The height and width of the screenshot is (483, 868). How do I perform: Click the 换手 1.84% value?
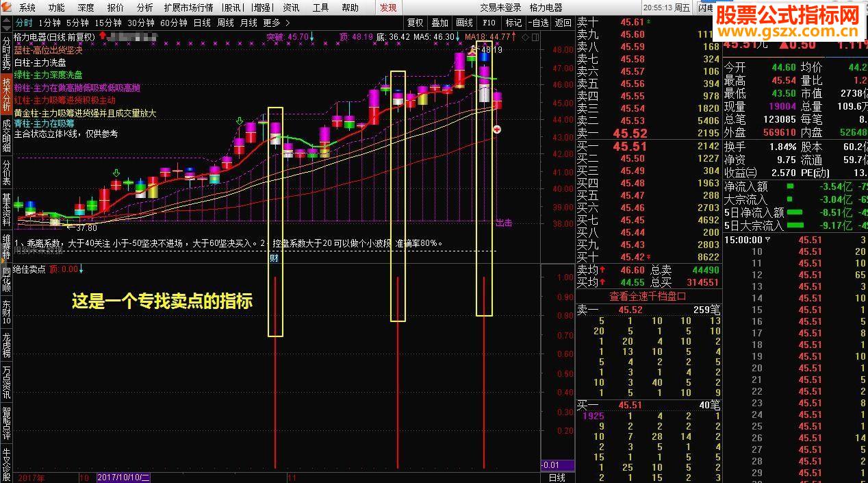point(782,147)
